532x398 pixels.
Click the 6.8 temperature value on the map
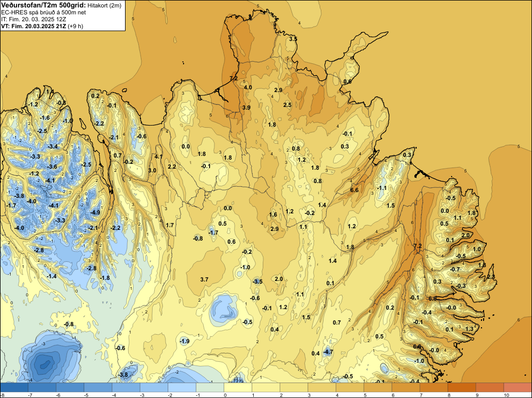[433, 299]
